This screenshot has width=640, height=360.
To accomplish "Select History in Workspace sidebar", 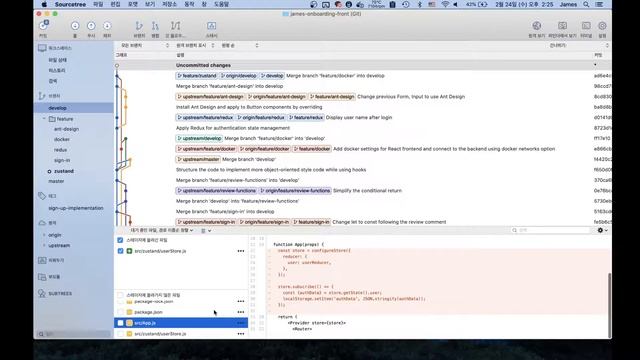I will pyautogui.click(x=56, y=71).
